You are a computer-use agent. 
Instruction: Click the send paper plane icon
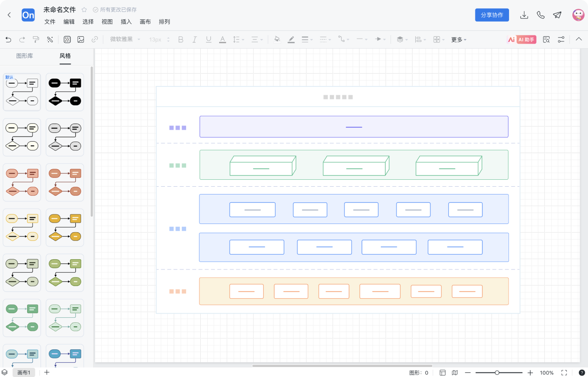pyautogui.click(x=557, y=15)
